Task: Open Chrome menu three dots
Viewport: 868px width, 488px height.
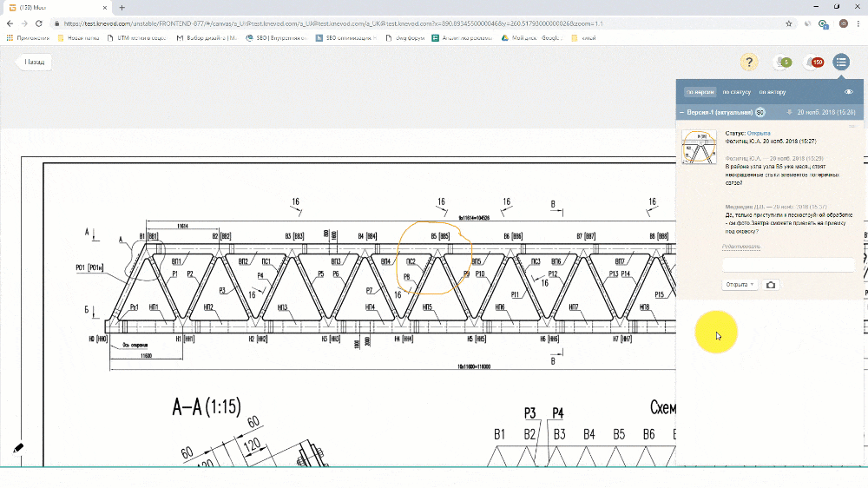Action: pyautogui.click(x=859, y=23)
